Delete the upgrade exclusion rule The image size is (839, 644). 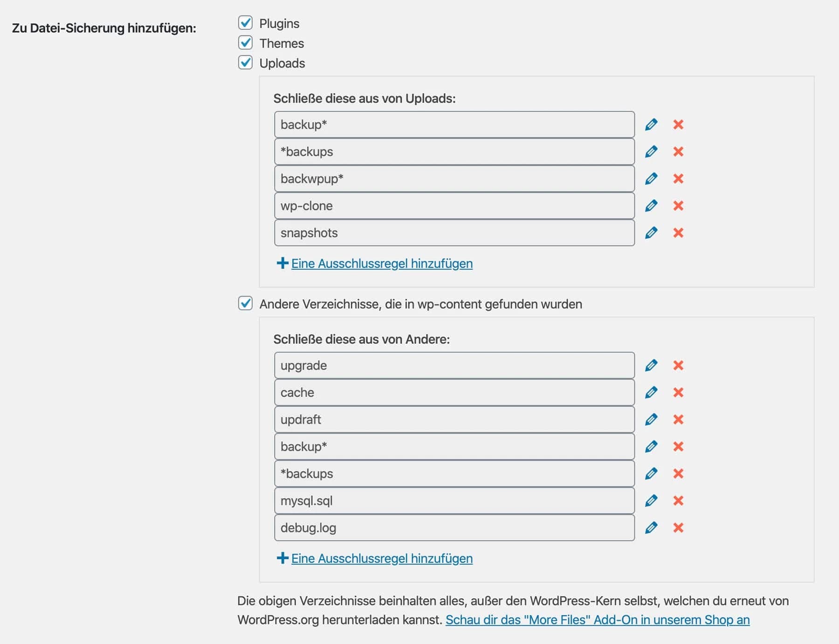coord(679,365)
